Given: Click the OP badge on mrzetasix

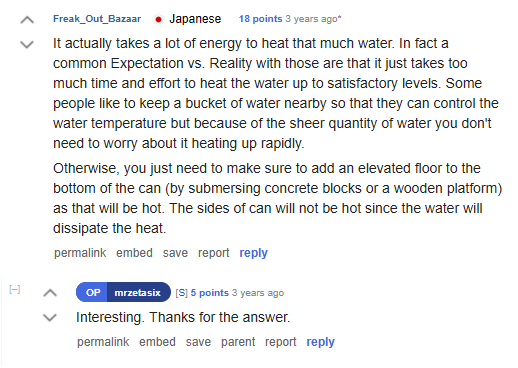Looking at the screenshot, I should click(x=93, y=292).
